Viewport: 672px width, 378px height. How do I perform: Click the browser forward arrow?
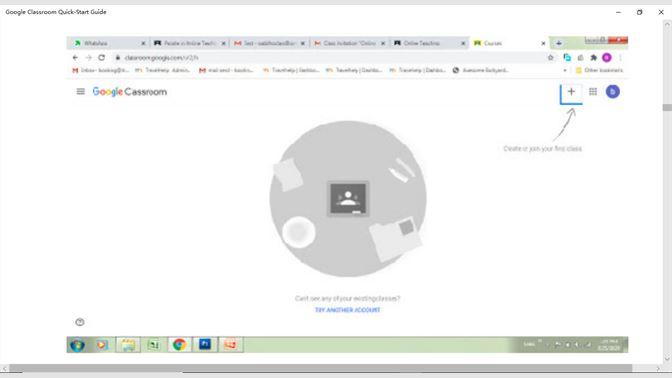tap(89, 57)
